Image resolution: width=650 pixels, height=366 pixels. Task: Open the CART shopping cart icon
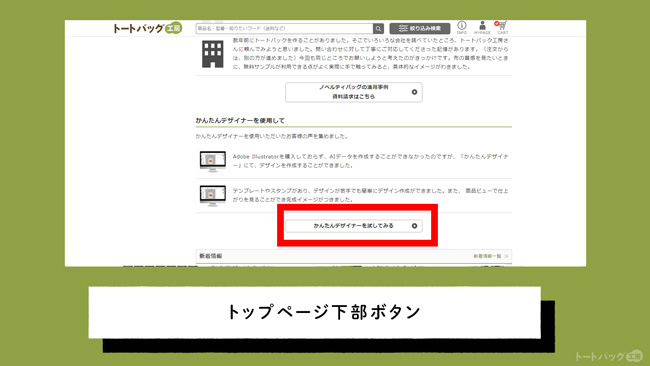point(502,27)
